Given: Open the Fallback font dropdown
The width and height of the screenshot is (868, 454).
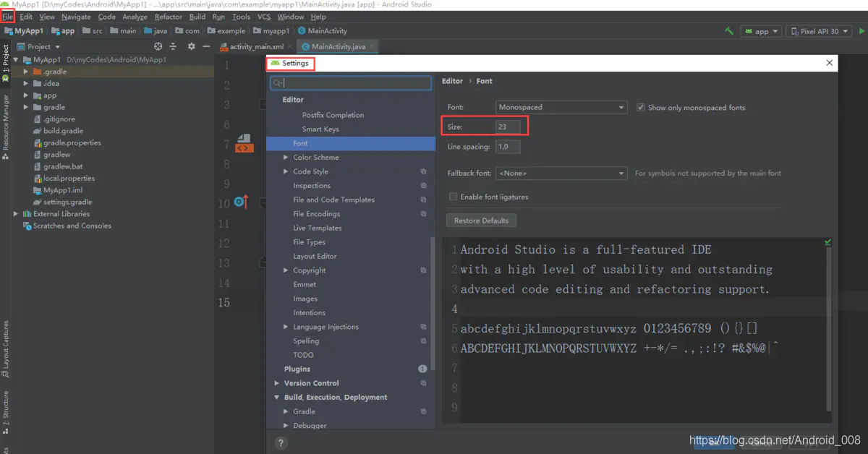Looking at the screenshot, I should point(561,174).
